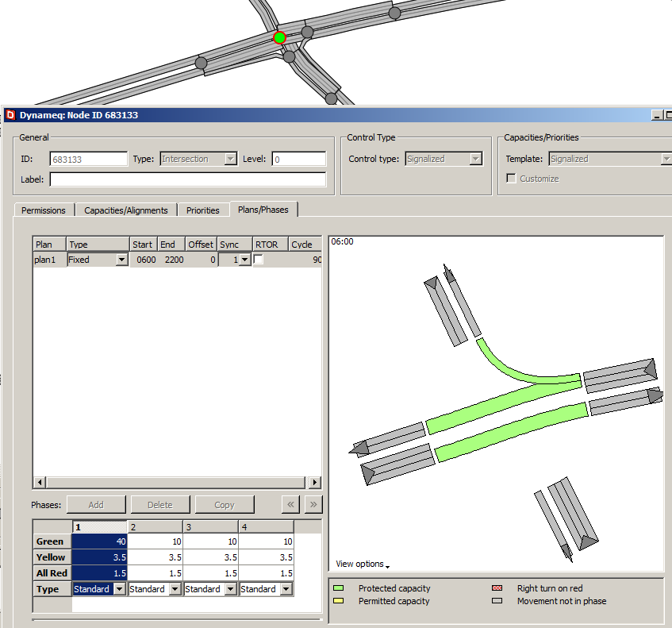Click phase 1 Yellow value 3.5

pyautogui.click(x=99, y=557)
